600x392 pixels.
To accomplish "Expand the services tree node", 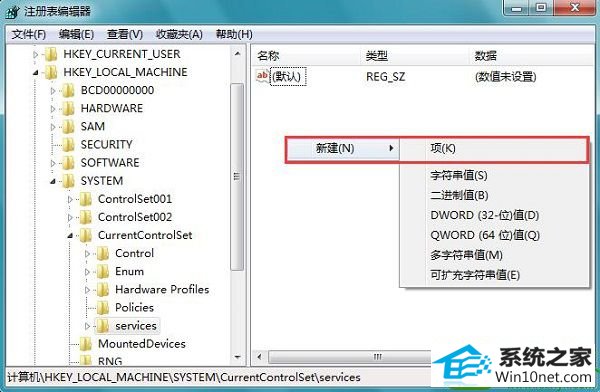I will point(87,326).
